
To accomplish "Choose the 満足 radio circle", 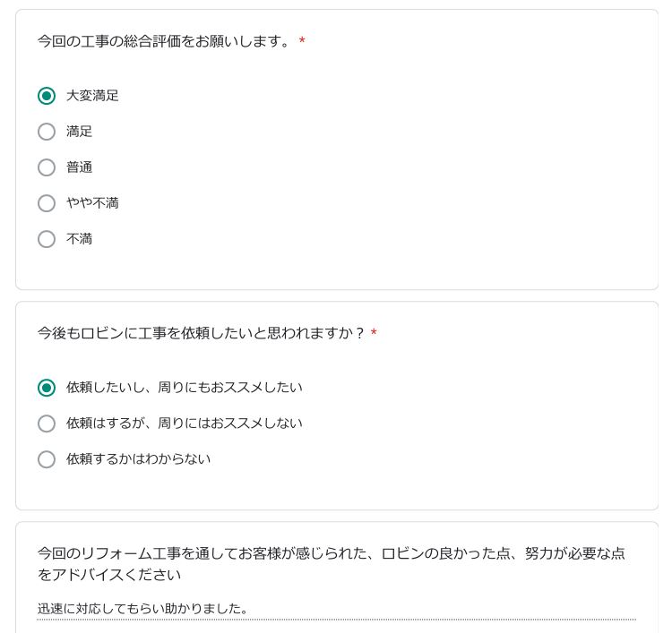I will 47,132.
